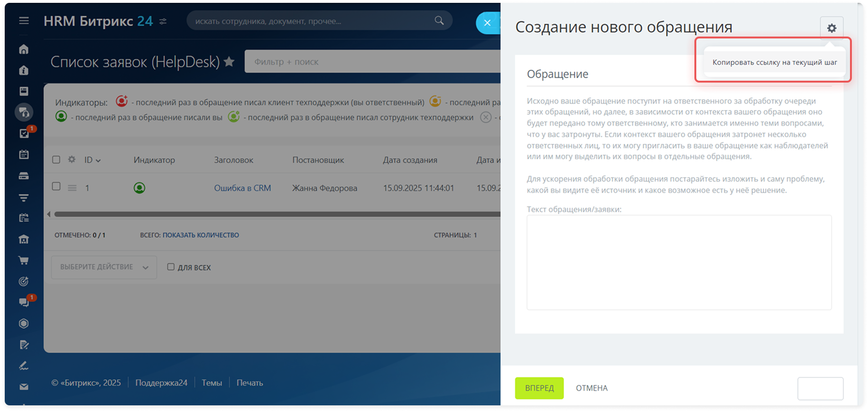Open the shopping cart icon in sidebar
This screenshot has width=868, height=412.
pyautogui.click(x=24, y=260)
